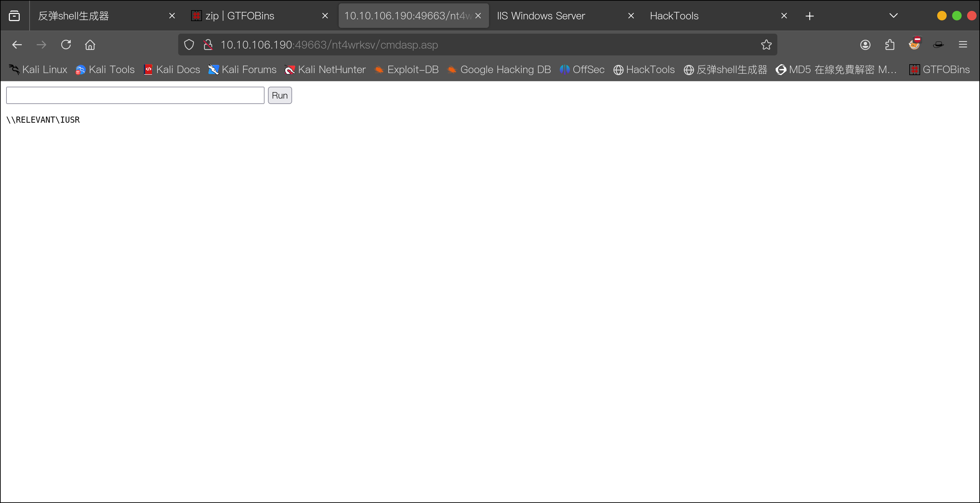Image resolution: width=980 pixels, height=503 pixels.
Task: Minimize window with the yellow button
Action: 942,16
